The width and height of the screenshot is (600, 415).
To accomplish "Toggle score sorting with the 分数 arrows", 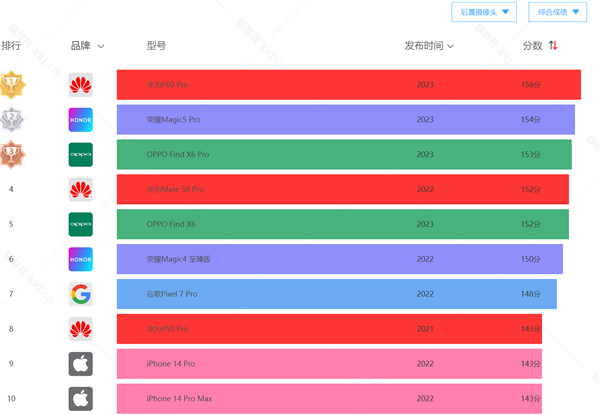I will [553, 46].
